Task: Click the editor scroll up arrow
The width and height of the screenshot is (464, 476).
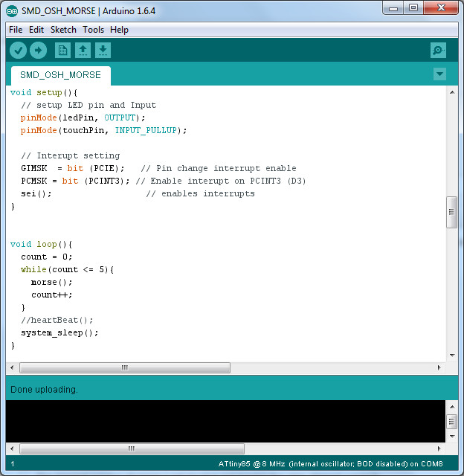Action: (452, 92)
